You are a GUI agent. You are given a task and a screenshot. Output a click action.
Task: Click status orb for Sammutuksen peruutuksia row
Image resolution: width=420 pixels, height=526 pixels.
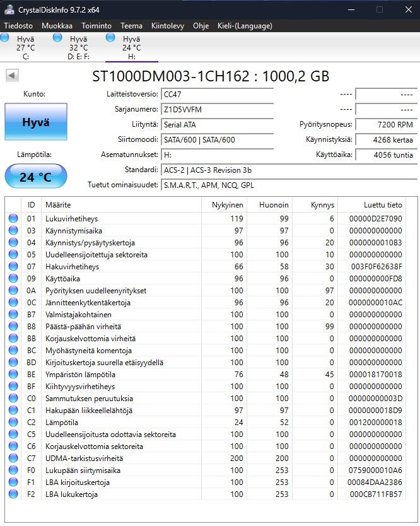tap(13, 398)
